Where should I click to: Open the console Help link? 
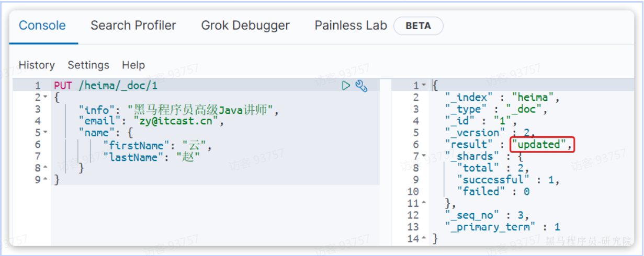pyautogui.click(x=133, y=65)
